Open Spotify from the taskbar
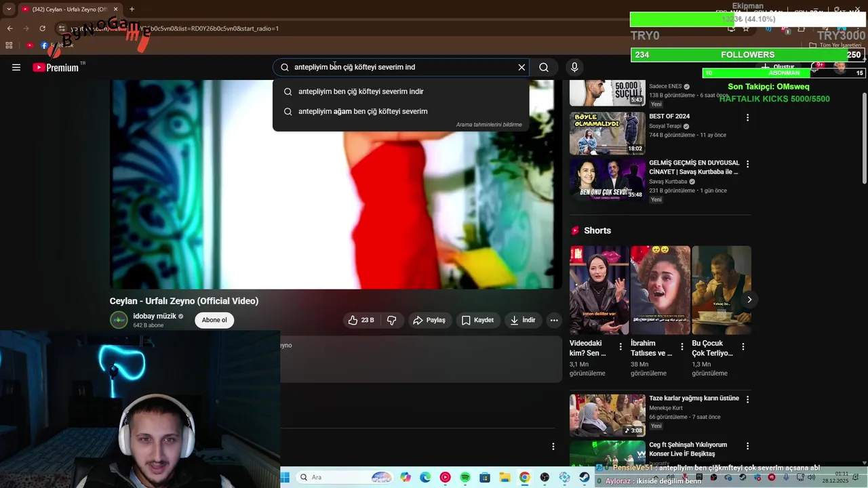This screenshot has width=868, height=488. (x=465, y=477)
